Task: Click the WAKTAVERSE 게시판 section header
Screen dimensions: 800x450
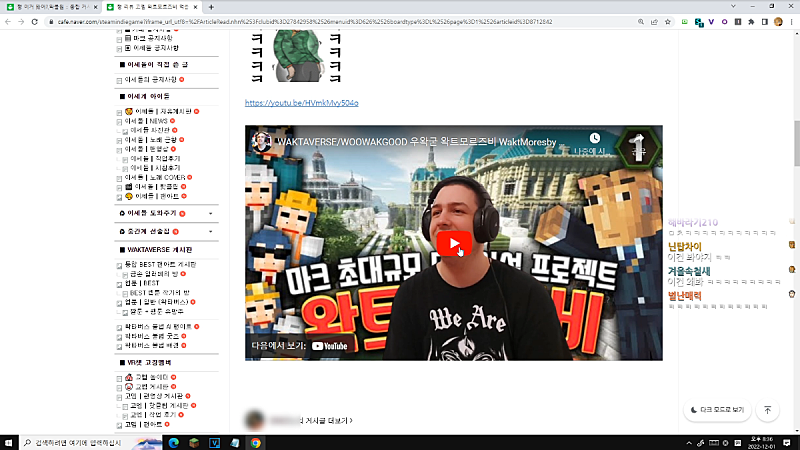Action: 160,250
